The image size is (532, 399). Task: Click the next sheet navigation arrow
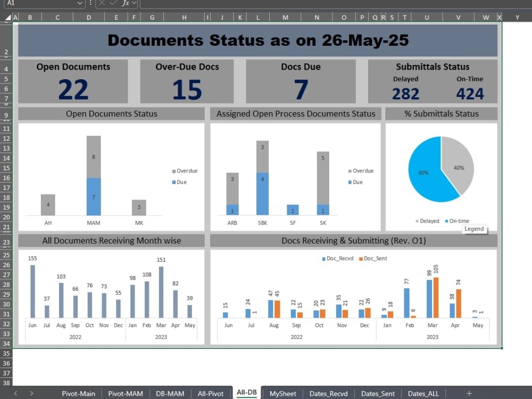pyautogui.click(x=31, y=393)
